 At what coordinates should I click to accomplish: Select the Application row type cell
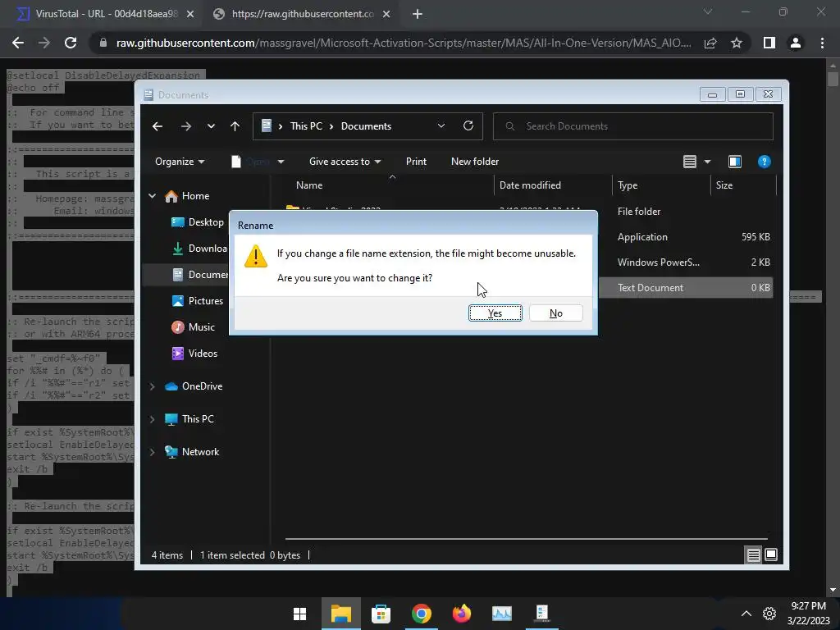tap(642, 237)
